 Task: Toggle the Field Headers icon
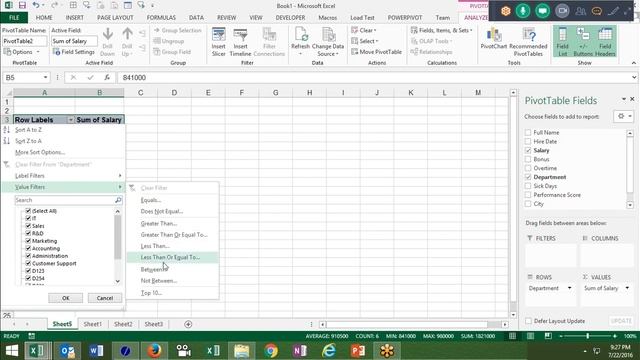605,42
